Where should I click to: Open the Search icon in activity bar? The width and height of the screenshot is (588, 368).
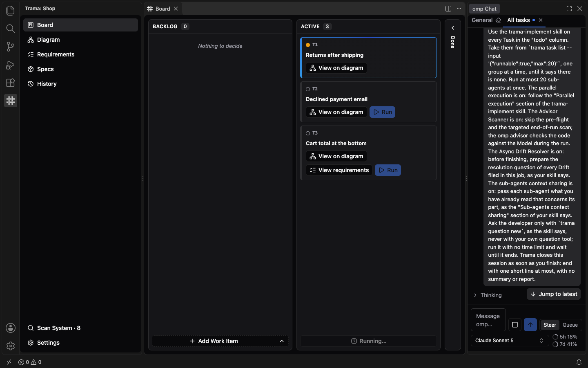coord(11,29)
